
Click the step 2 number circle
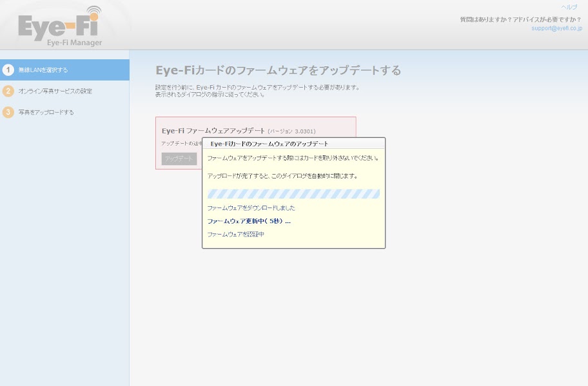pos(8,91)
